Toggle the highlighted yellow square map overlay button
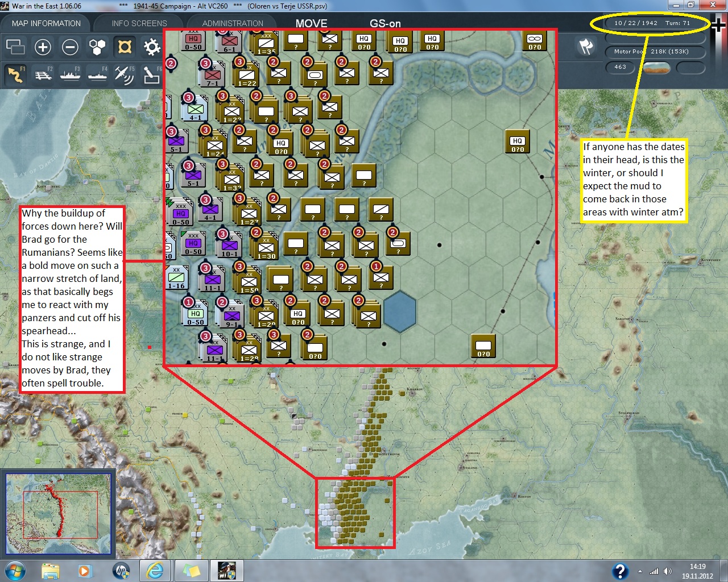The height and width of the screenshot is (582, 728). pyautogui.click(x=125, y=47)
